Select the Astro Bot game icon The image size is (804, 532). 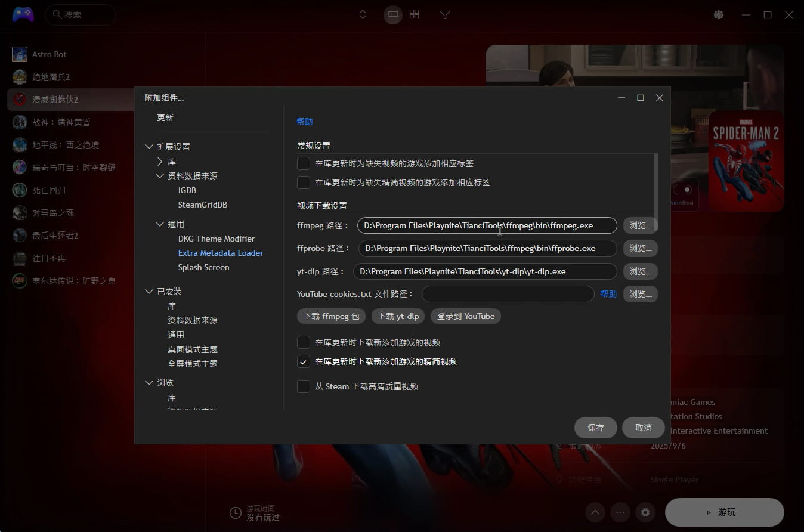20,54
